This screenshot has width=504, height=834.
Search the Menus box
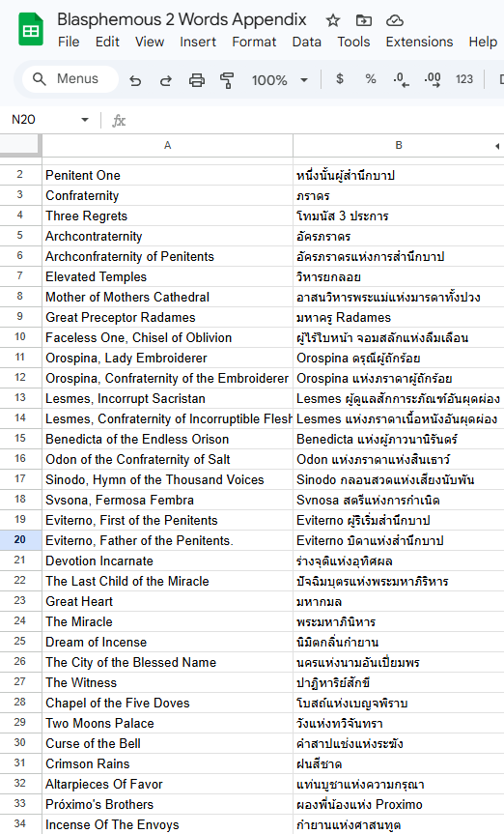(70, 79)
